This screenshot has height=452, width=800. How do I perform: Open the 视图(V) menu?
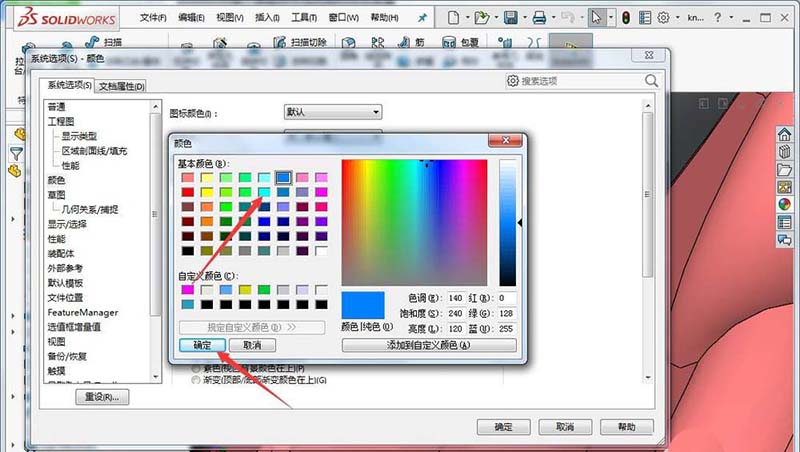tap(230, 18)
